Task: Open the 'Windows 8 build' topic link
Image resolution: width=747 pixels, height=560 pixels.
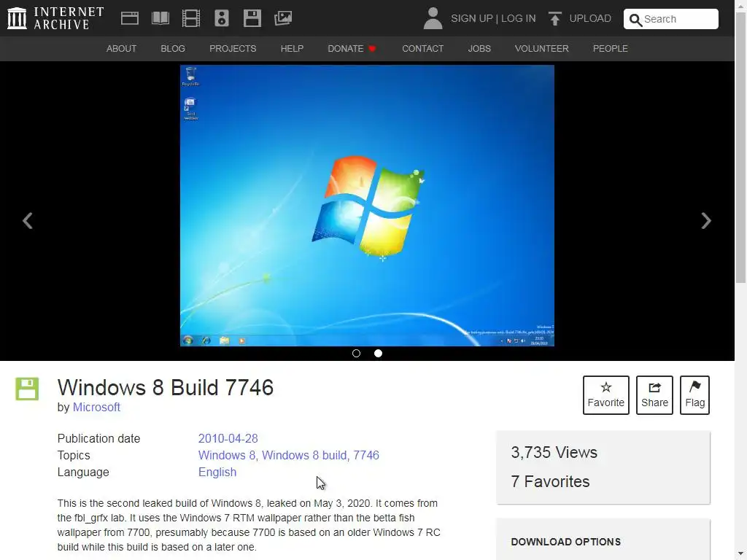Action: (304, 455)
